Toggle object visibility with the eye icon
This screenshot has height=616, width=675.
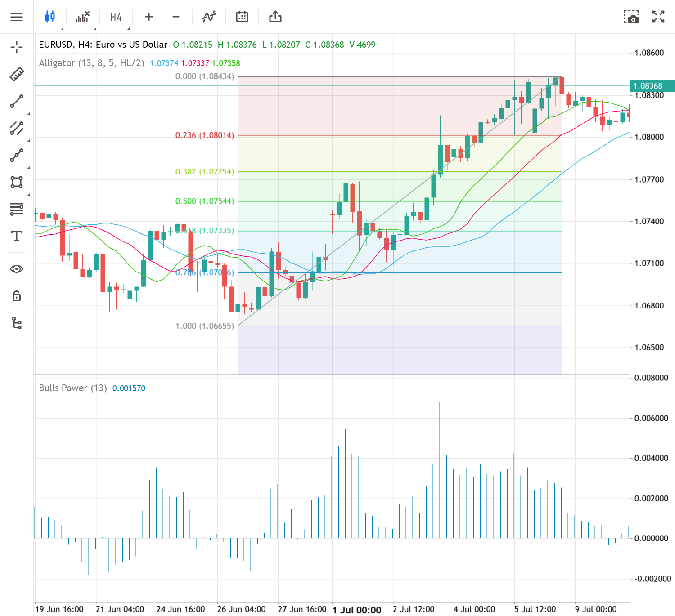[17, 268]
